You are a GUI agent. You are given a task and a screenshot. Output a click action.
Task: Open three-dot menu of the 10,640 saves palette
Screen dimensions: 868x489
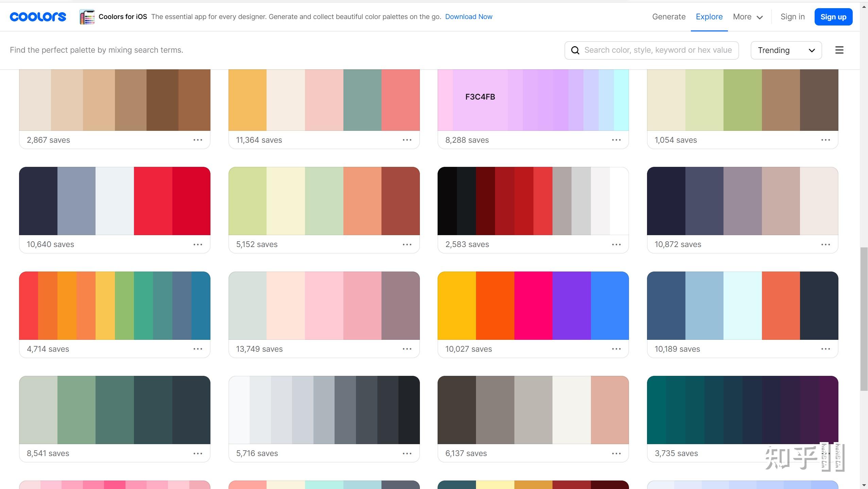pos(198,245)
